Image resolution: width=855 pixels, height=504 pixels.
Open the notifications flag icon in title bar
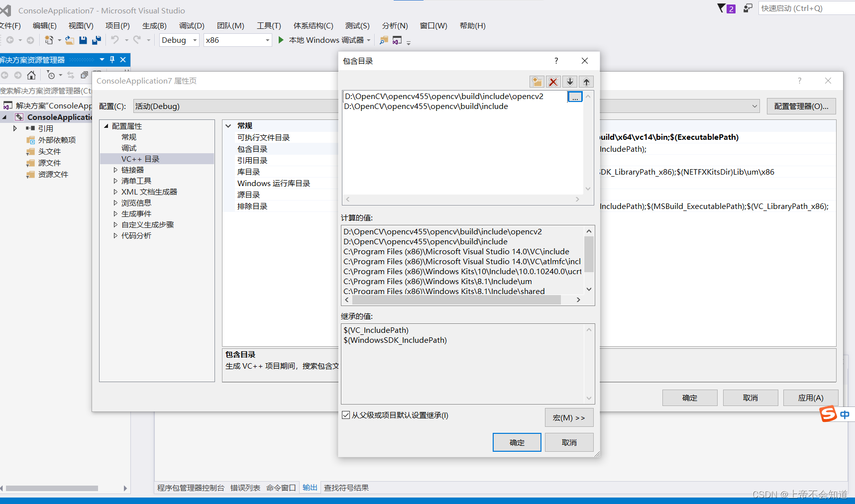point(722,8)
